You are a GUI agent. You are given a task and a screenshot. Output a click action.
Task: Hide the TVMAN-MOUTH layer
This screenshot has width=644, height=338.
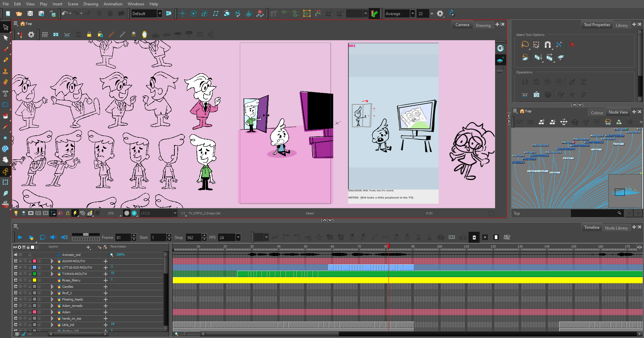click(16, 274)
